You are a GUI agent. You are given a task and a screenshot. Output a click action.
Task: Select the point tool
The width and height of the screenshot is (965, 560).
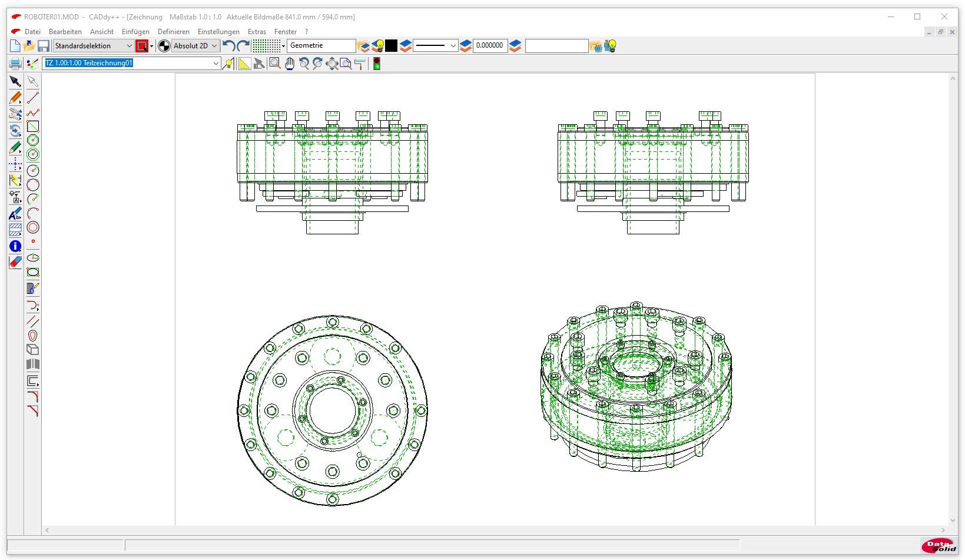(x=33, y=241)
